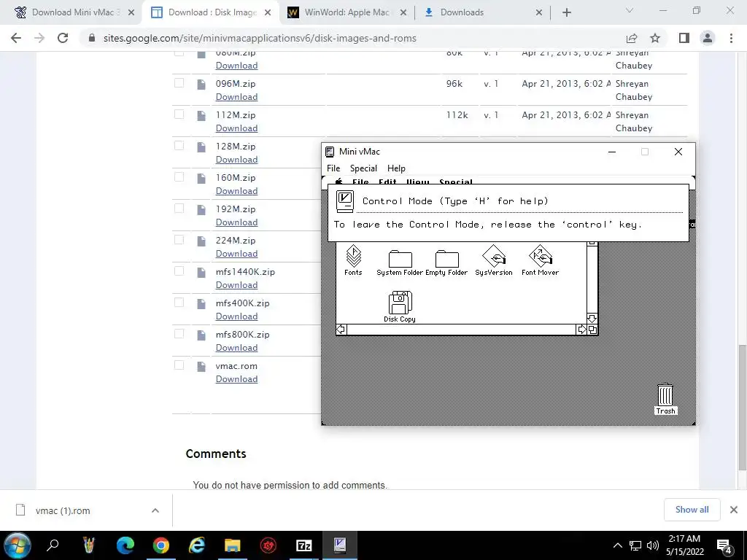Download 096M.zip via link
This screenshot has width=747, height=560.
[237, 97]
